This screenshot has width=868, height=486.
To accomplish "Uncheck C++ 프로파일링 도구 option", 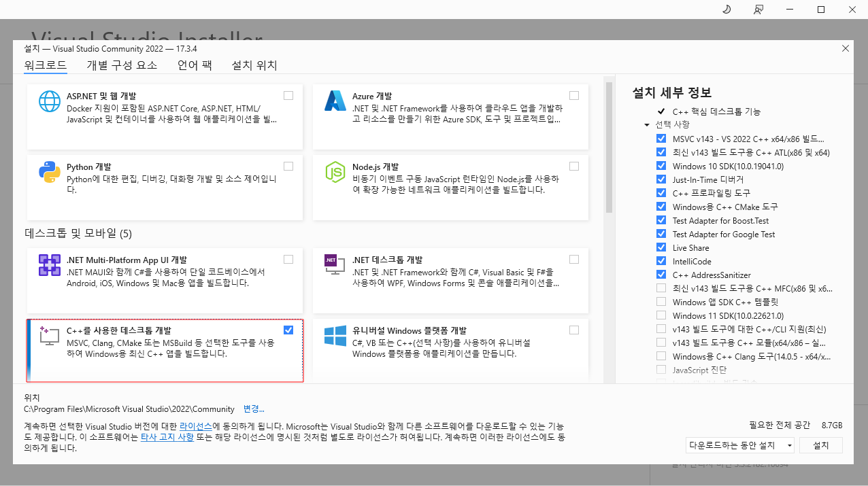I will click(x=661, y=193).
